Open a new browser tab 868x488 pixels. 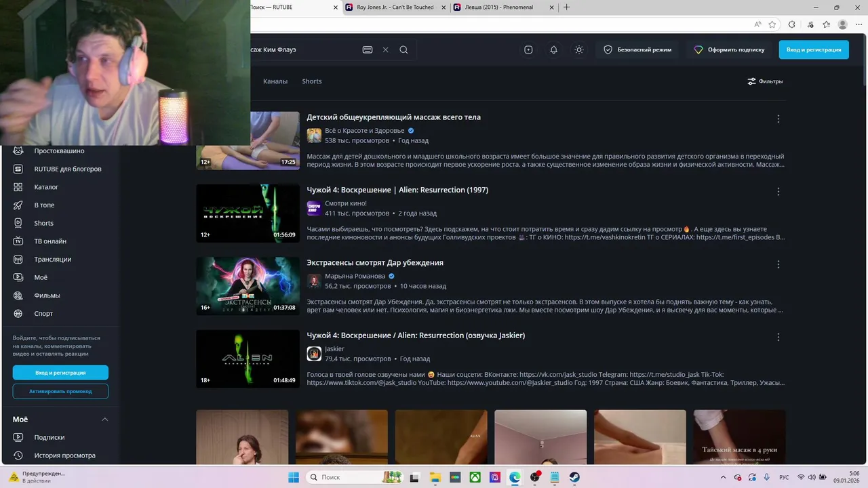566,7
